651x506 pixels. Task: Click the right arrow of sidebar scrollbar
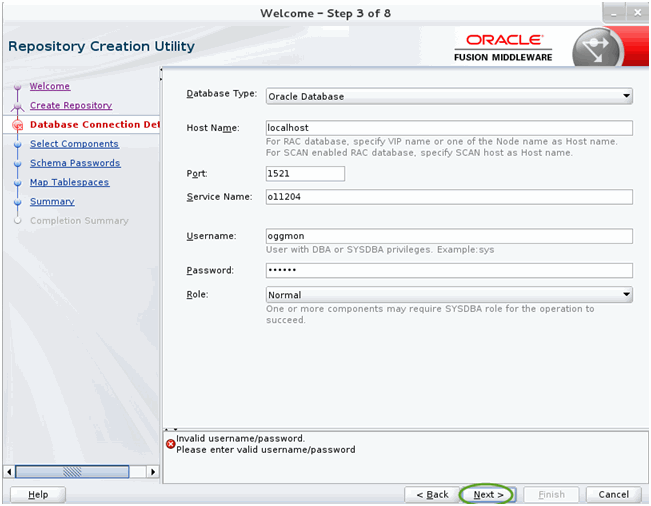(153, 472)
